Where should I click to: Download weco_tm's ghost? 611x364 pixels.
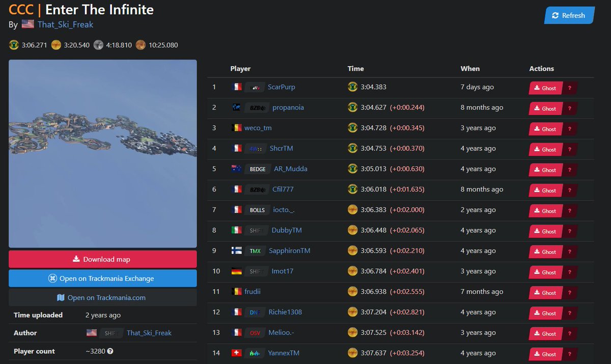(545, 129)
